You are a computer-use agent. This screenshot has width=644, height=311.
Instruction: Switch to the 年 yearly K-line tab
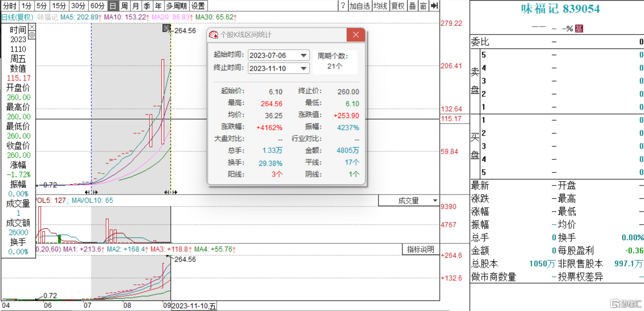pos(158,6)
